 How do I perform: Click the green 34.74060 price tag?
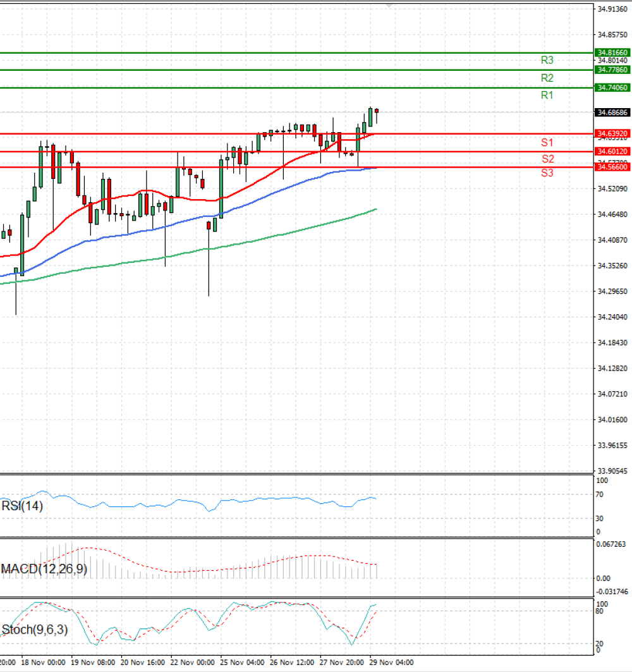point(612,87)
